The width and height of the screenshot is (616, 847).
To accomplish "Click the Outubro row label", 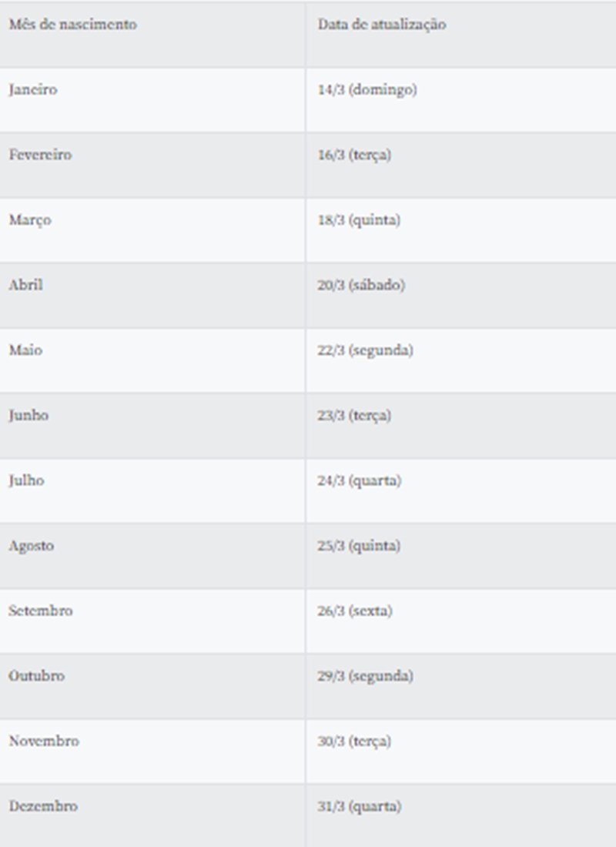I will (x=37, y=676).
